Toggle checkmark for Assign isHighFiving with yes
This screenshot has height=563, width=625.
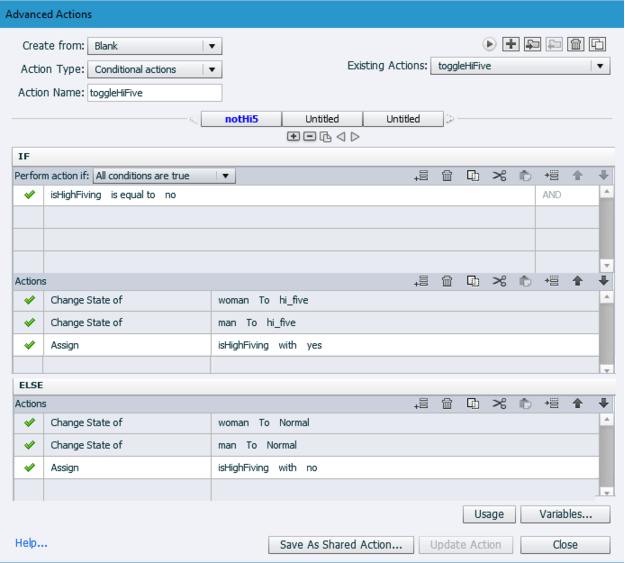click(x=29, y=345)
